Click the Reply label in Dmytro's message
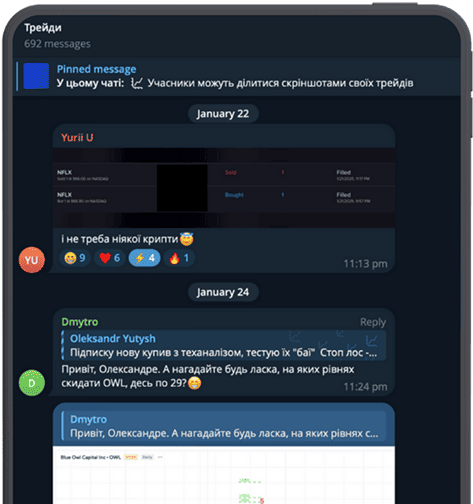The image size is (473, 504). 373,322
